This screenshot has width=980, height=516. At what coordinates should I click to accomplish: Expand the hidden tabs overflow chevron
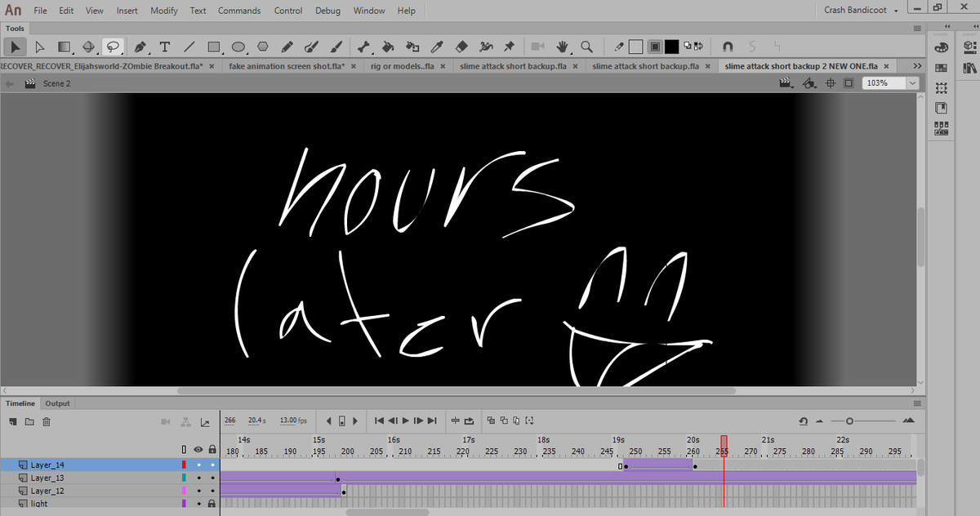916,65
